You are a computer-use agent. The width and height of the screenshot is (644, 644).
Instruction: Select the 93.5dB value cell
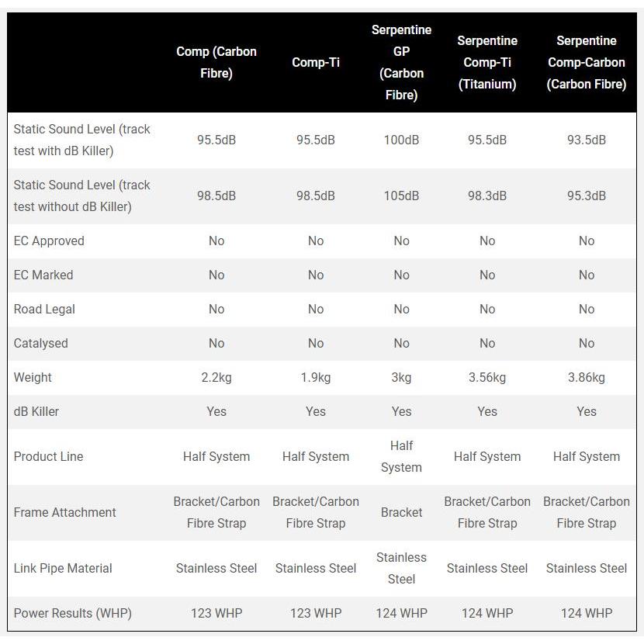(586, 140)
